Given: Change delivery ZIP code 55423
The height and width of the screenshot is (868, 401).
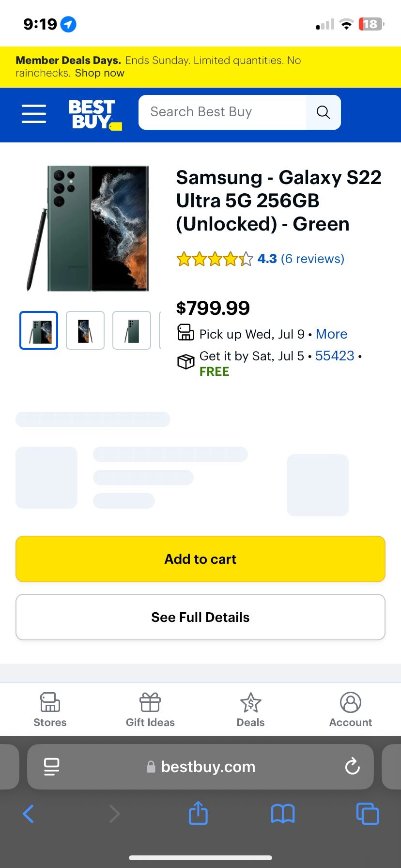Looking at the screenshot, I should (x=335, y=356).
